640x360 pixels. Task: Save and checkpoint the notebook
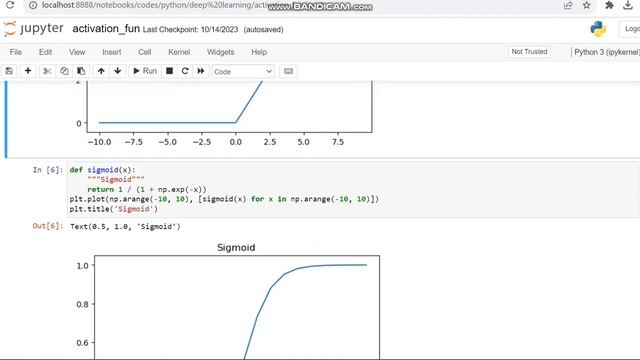point(9,71)
